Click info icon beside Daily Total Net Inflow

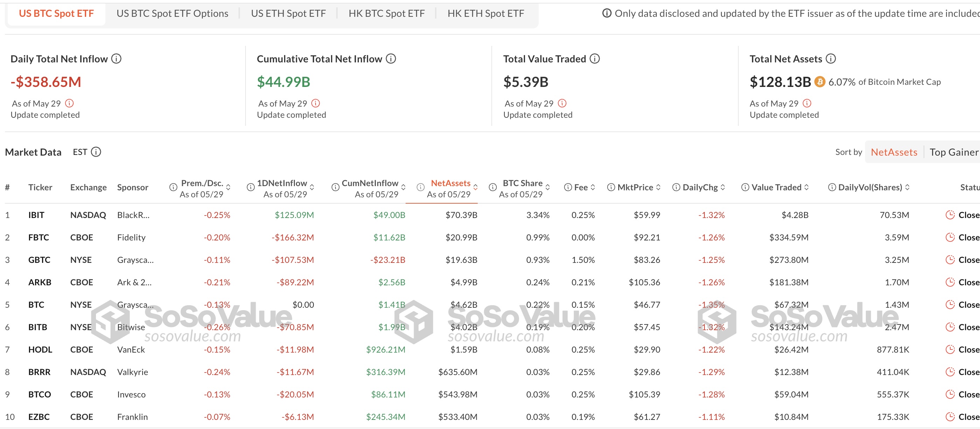point(116,59)
